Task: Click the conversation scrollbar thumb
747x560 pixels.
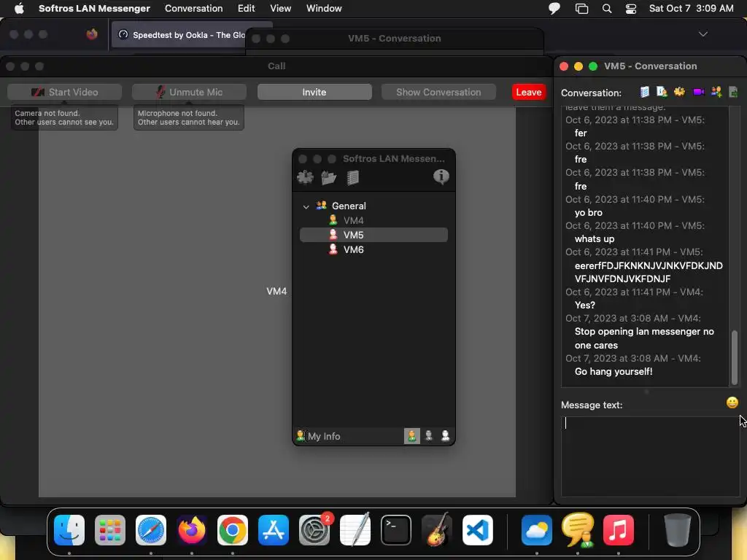Action: click(x=734, y=357)
